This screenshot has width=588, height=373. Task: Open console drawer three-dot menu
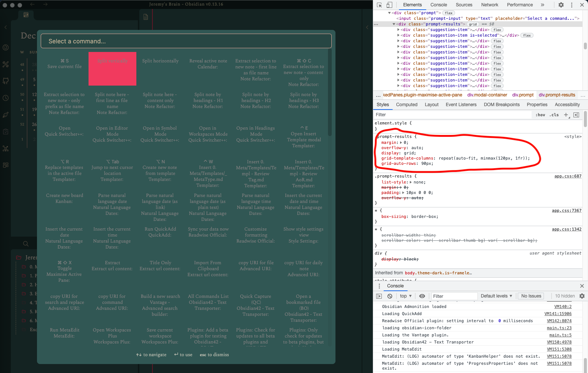[x=379, y=286]
